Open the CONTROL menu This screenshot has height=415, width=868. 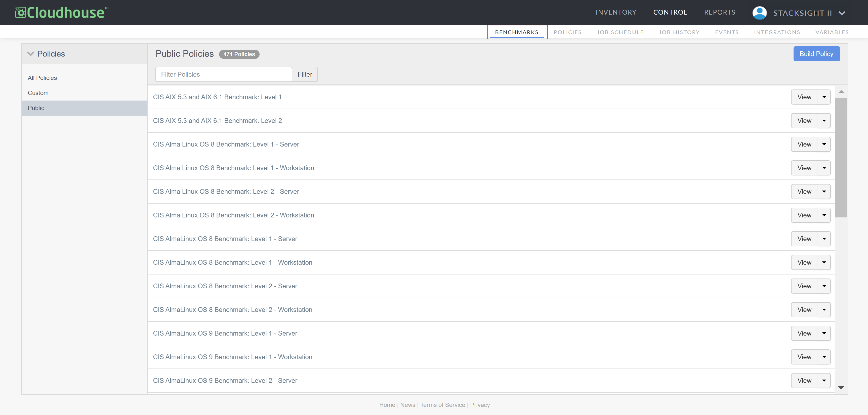(x=670, y=13)
